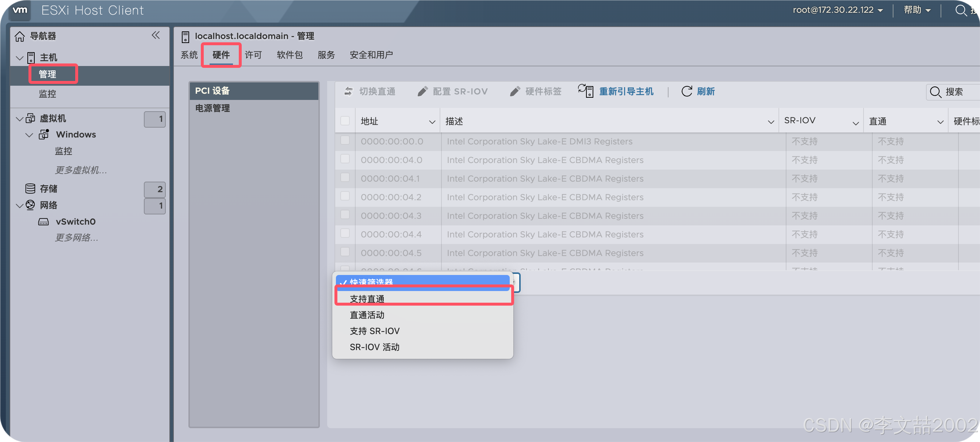Select 支持直通 from the filter menu
The image size is (980, 442).
point(367,299)
